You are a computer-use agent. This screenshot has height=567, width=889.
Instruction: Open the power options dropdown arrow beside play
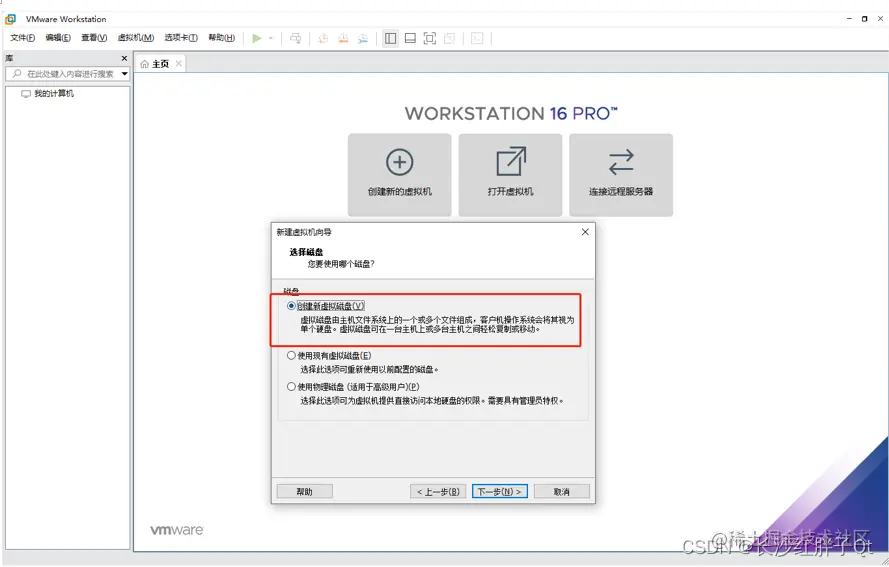271,38
